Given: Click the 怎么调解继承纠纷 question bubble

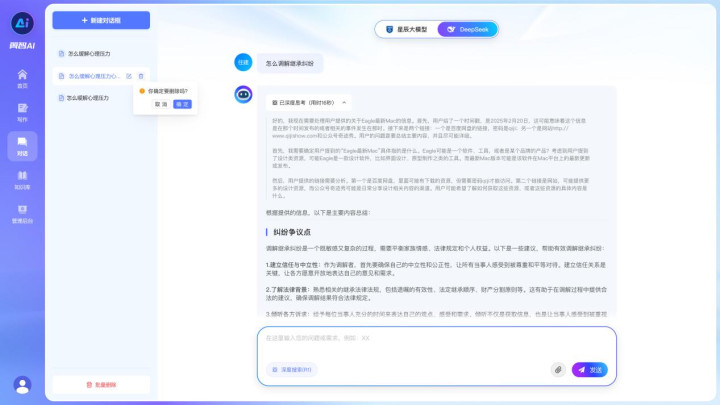Looking at the screenshot, I should click(290, 63).
